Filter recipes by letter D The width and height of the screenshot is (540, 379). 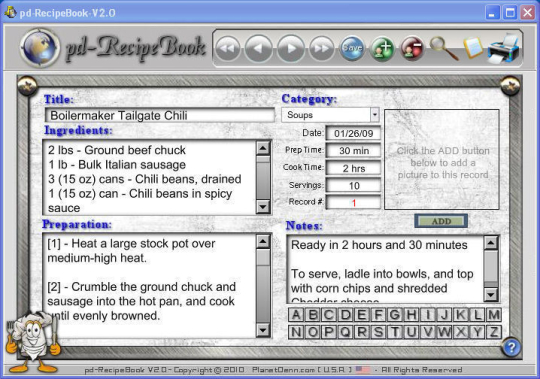[x=345, y=315]
